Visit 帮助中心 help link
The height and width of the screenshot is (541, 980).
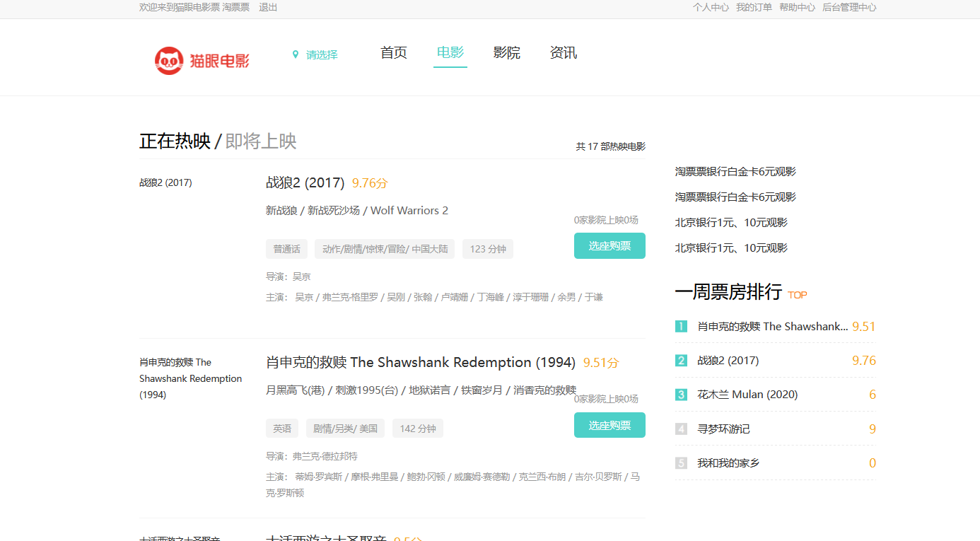click(797, 7)
